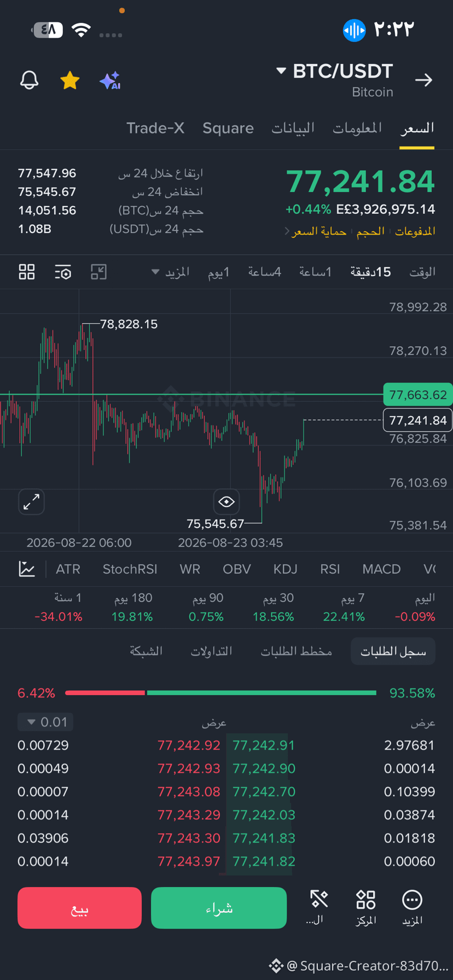The image size is (453, 980).
Task: Tap the green شراء buy button
Action: click(x=219, y=908)
